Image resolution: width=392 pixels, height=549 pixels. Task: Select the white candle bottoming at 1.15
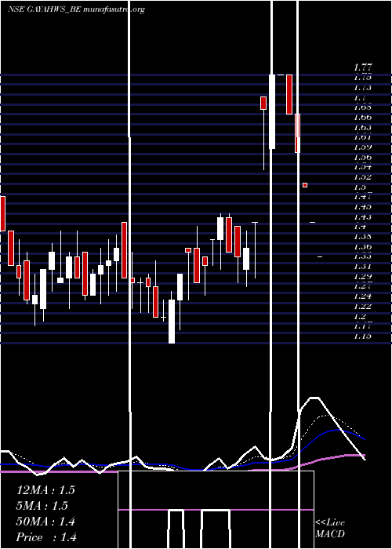172,322
